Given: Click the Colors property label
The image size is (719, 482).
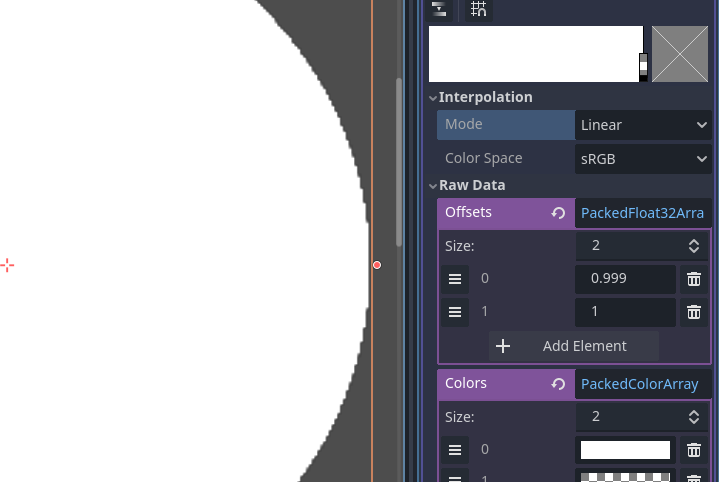Looking at the screenshot, I should click(x=466, y=383).
